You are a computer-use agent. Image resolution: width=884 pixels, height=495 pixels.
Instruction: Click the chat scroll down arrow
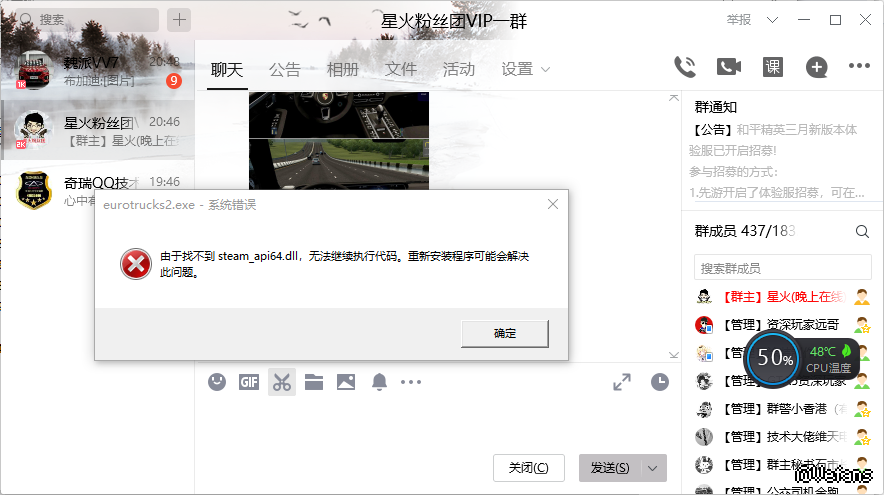pyautogui.click(x=674, y=355)
